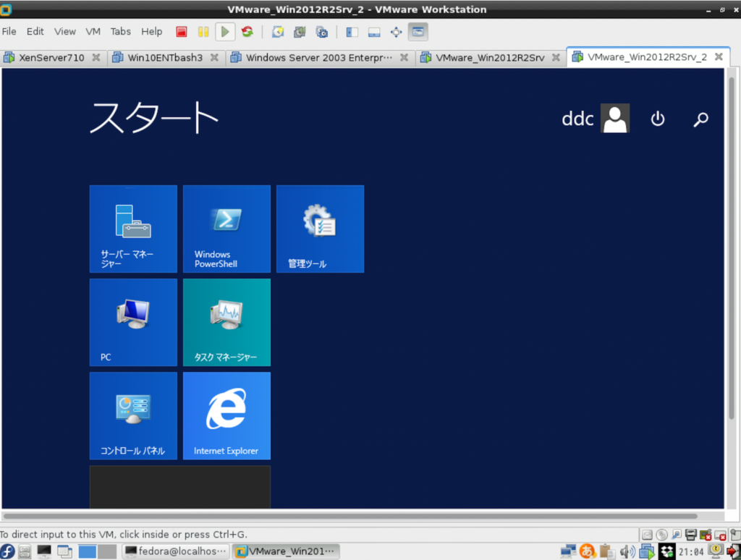
Task: Open the コントロール パネル tile
Action: [133, 416]
